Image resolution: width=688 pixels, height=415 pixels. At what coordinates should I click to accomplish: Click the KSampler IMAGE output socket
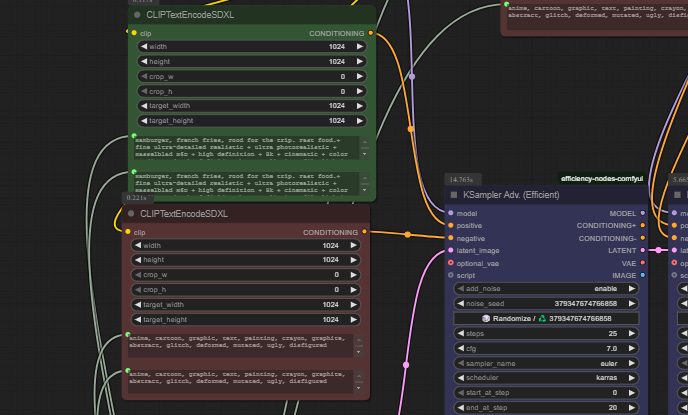[x=643, y=275]
